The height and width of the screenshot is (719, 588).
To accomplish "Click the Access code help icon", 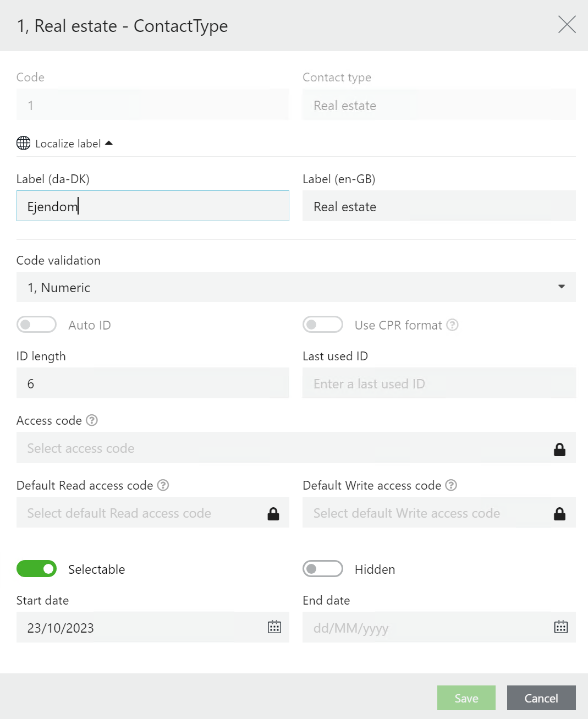I will coord(92,420).
